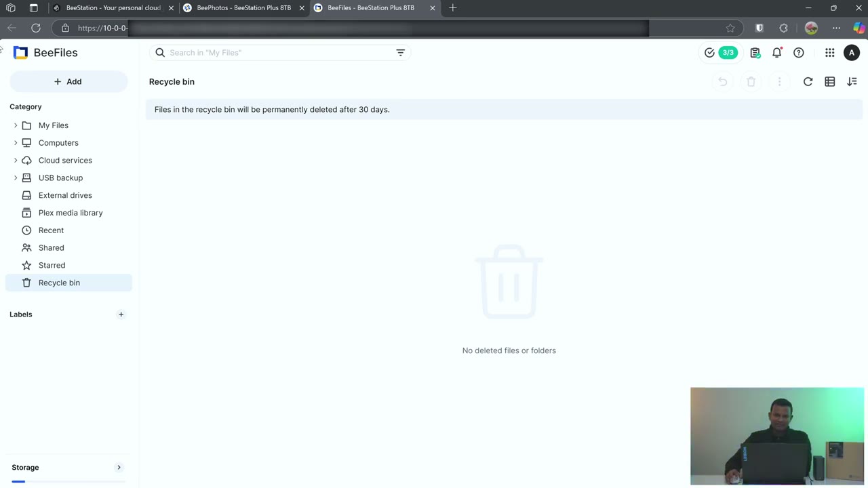
Task: Refresh the Recycle bin file list
Action: [x=808, y=81]
